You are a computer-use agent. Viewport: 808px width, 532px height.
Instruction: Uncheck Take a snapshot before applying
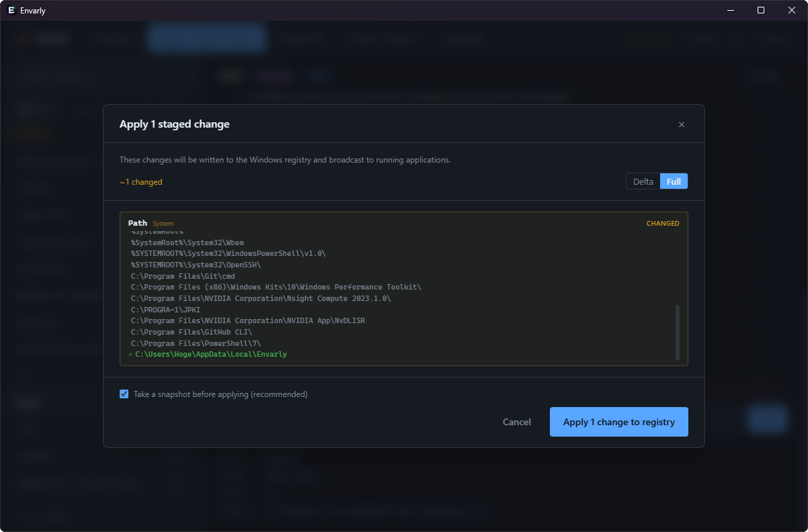[124, 394]
